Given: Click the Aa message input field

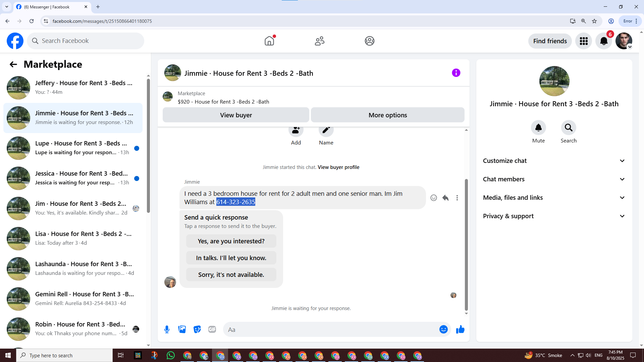Looking at the screenshot, I should (x=330, y=329).
